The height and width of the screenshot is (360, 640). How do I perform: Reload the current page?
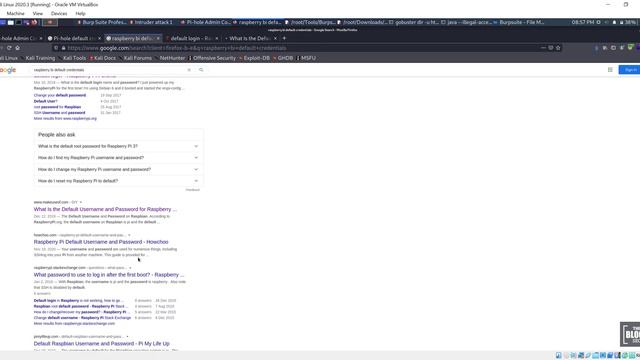9,48
